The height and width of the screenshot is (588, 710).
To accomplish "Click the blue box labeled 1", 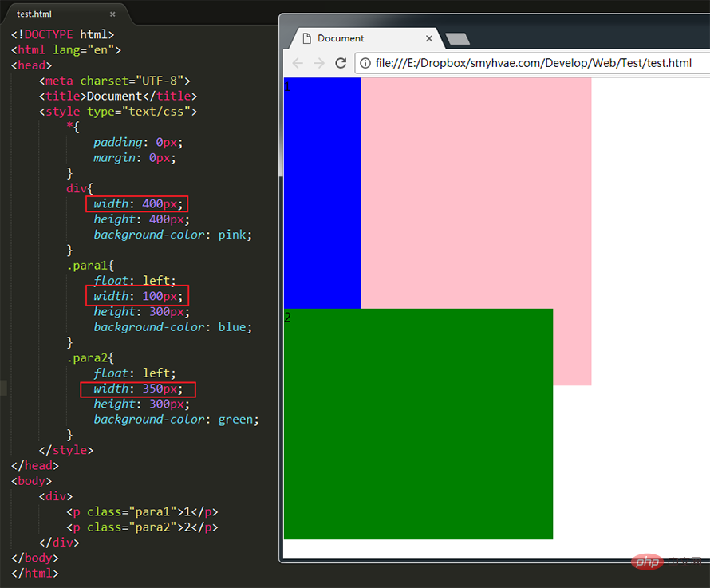I will [322, 193].
